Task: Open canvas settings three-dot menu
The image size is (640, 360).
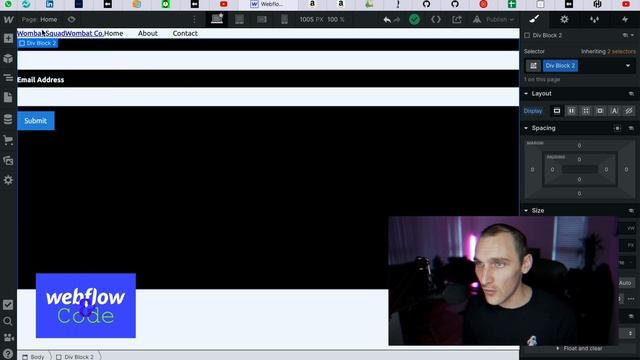Action: coord(194,20)
